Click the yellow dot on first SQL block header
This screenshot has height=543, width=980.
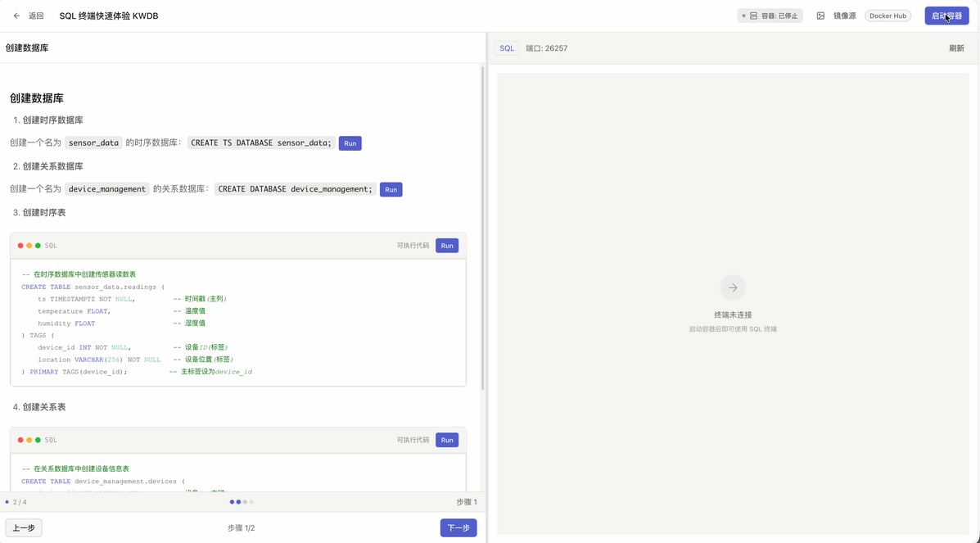29,245
